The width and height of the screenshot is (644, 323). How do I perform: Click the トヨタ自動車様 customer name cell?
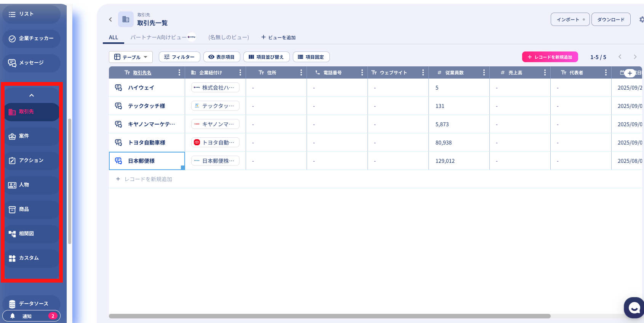click(147, 143)
